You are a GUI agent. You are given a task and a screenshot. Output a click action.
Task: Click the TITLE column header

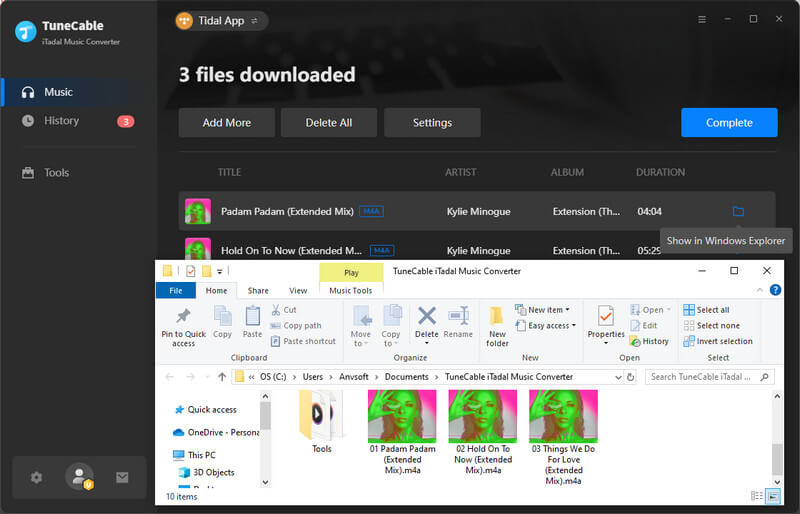pos(230,173)
